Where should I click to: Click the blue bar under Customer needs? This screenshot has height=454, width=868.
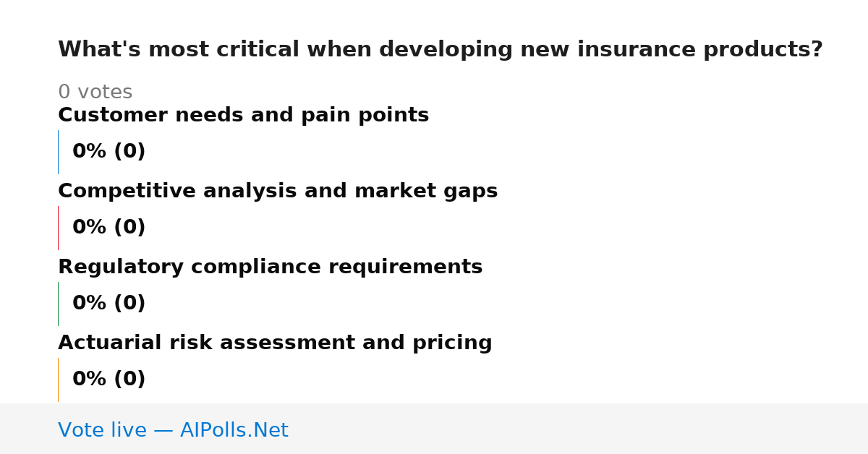[x=58, y=152]
